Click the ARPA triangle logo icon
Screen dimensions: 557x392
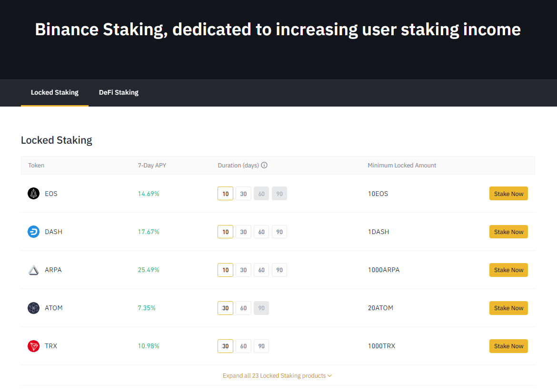tap(33, 270)
